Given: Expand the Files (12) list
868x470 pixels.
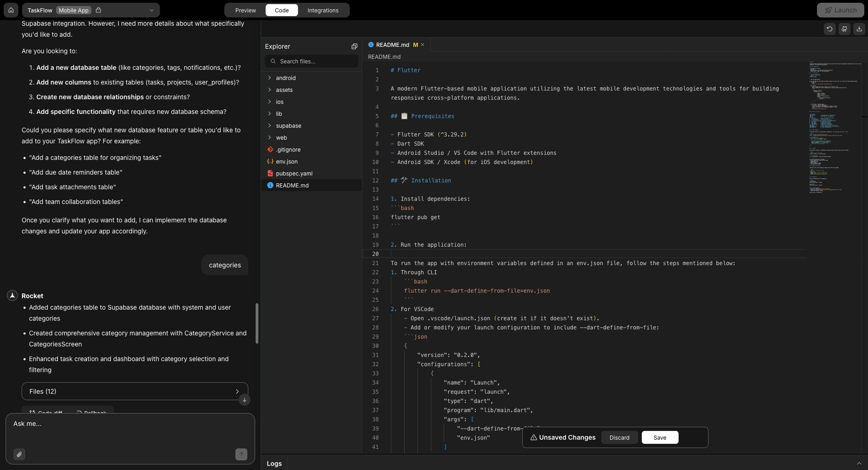Looking at the screenshot, I should (x=237, y=391).
